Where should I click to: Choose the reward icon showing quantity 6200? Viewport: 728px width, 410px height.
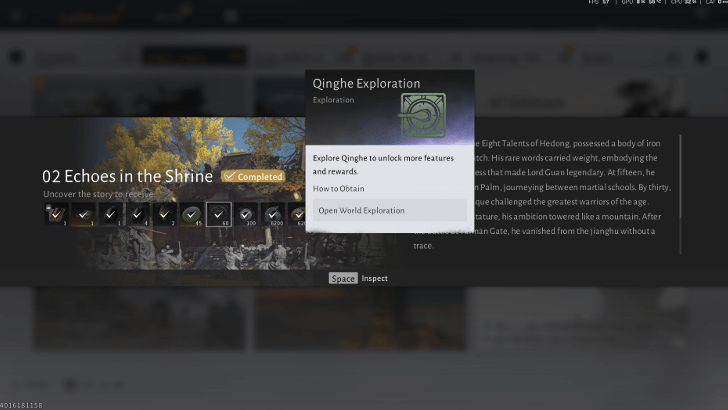click(273, 214)
